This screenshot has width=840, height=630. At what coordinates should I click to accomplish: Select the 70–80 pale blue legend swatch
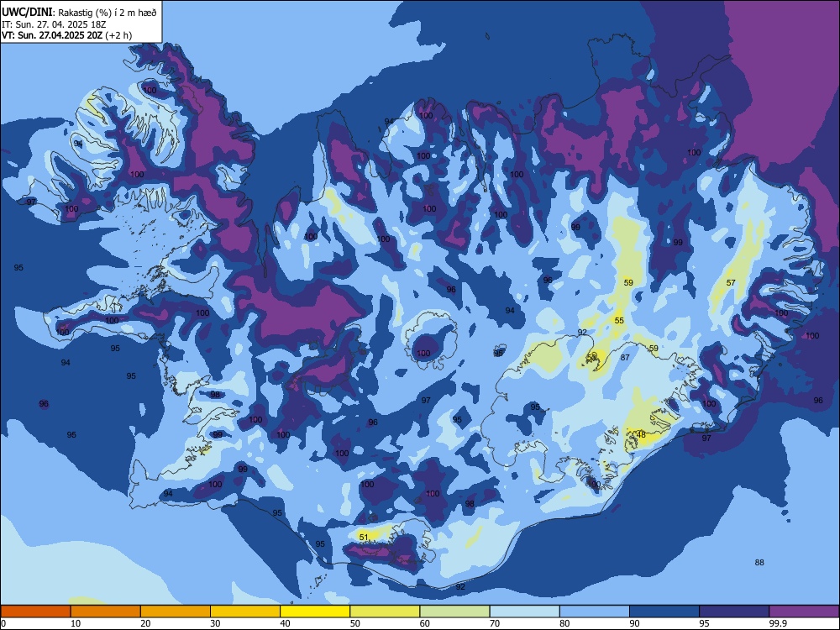pyautogui.click(x=524, y=612)
